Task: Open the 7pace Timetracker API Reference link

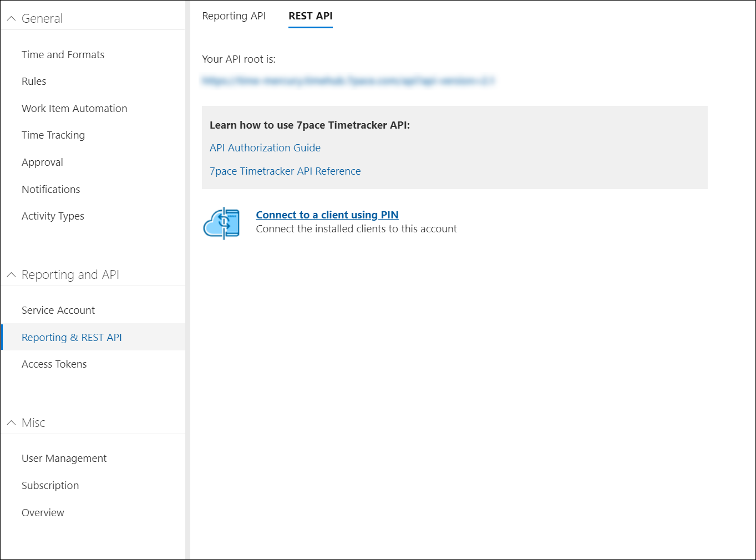Action: 285,171
